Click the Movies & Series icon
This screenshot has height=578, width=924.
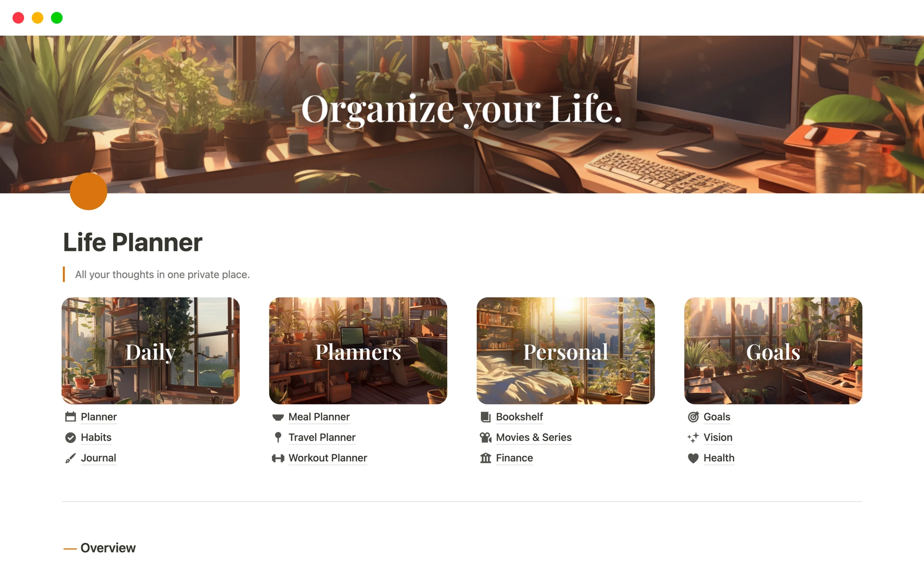[x=484, y=437]
